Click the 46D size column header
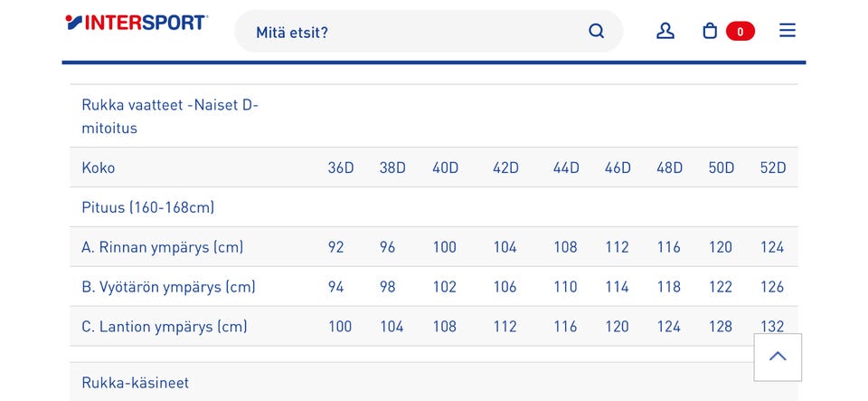 [x=618, y=167]
